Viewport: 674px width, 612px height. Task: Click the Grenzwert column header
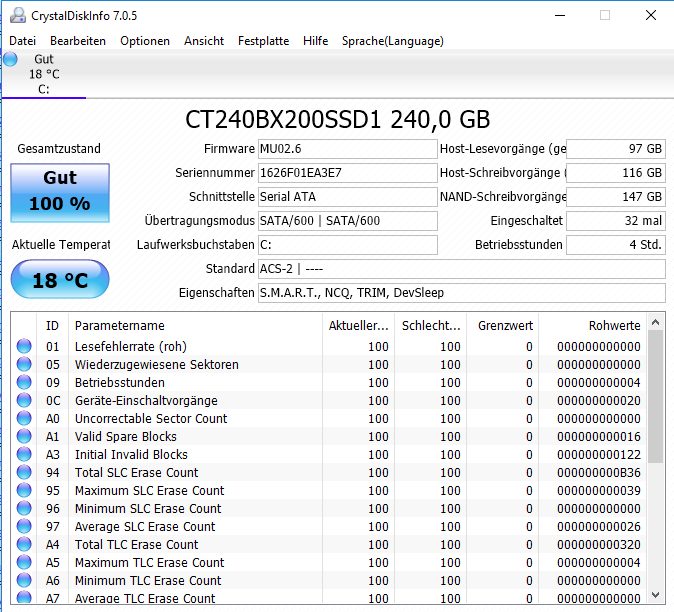click(x=503, y=326)
